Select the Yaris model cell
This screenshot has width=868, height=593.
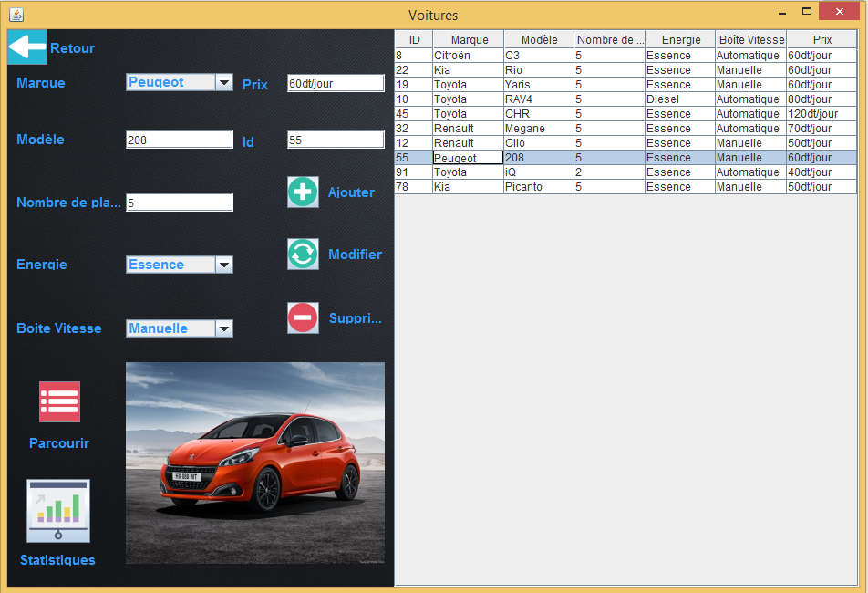tap(539, 84)
